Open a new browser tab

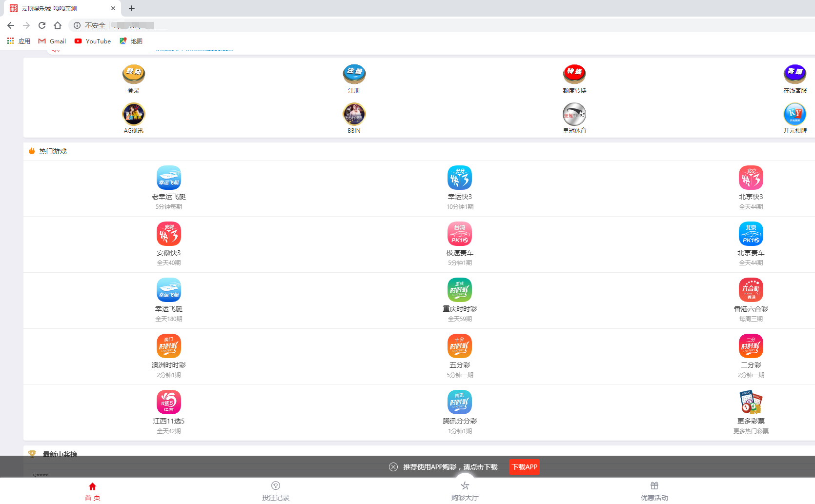click(132, 8)
